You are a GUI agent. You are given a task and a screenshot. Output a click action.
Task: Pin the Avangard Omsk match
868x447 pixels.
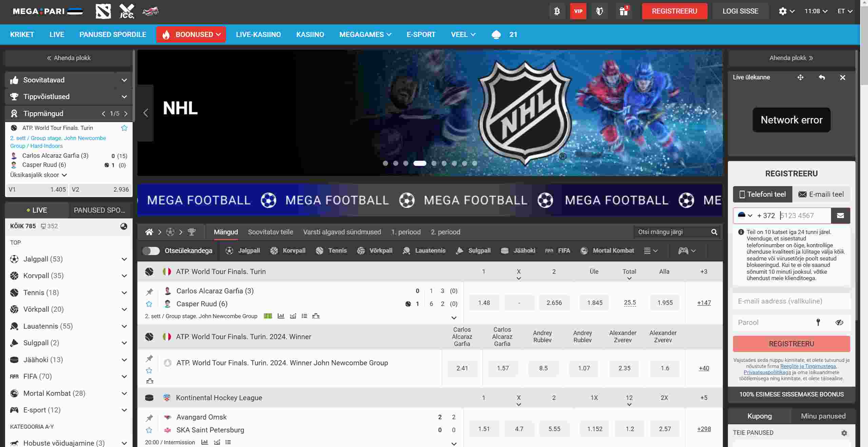149,418
